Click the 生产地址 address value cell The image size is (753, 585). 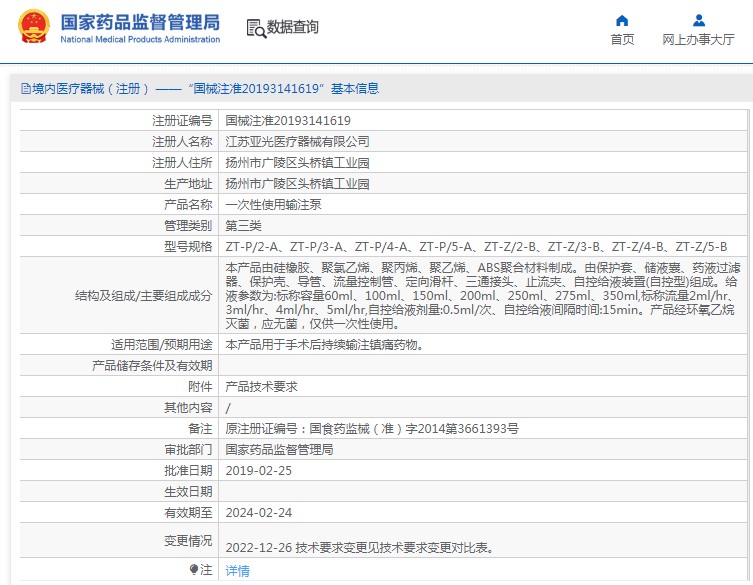tap(297, 184)
